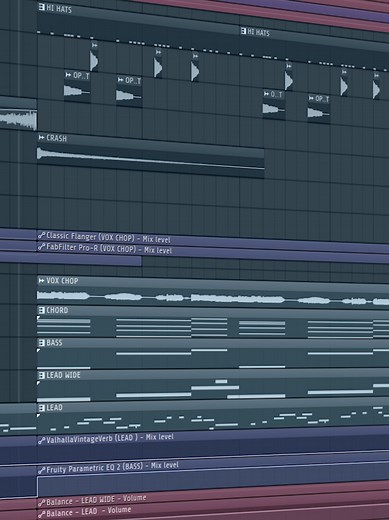The image size is (389, 520).
Task: Click the audio clip icon beside CRASH
Action: pos(42,137)
